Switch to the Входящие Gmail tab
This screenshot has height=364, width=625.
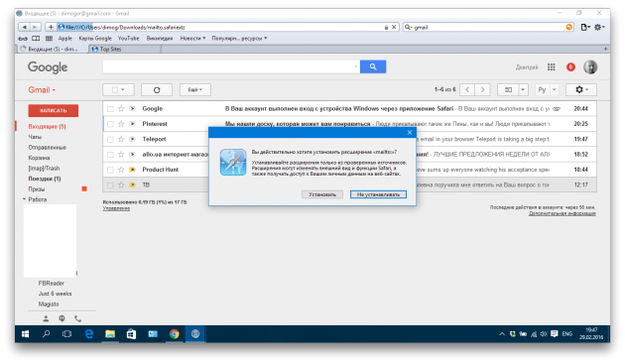point(53,49)
